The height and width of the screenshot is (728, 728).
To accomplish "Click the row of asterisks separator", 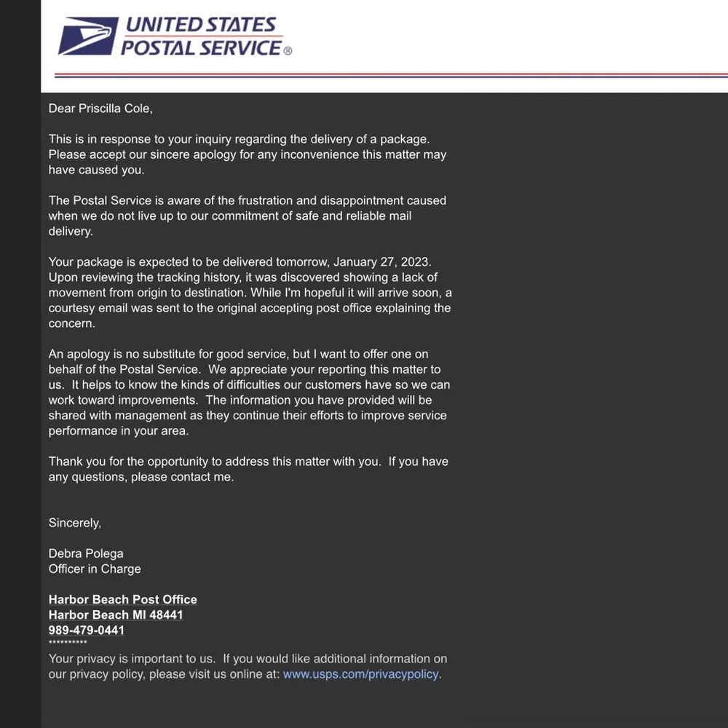I will coord(68,643).
